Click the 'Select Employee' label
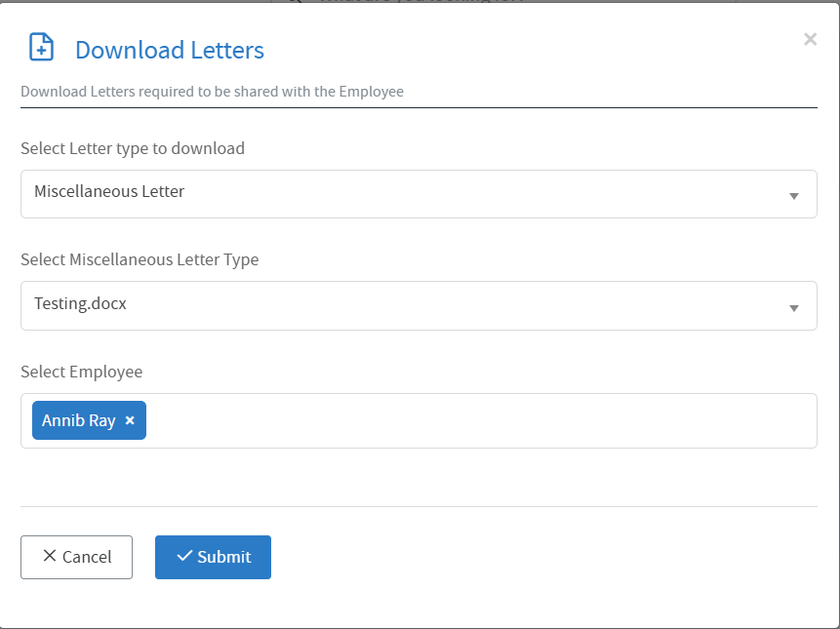Image resolution: width=840 pixels, height=629 pixels. pos(82,372)
